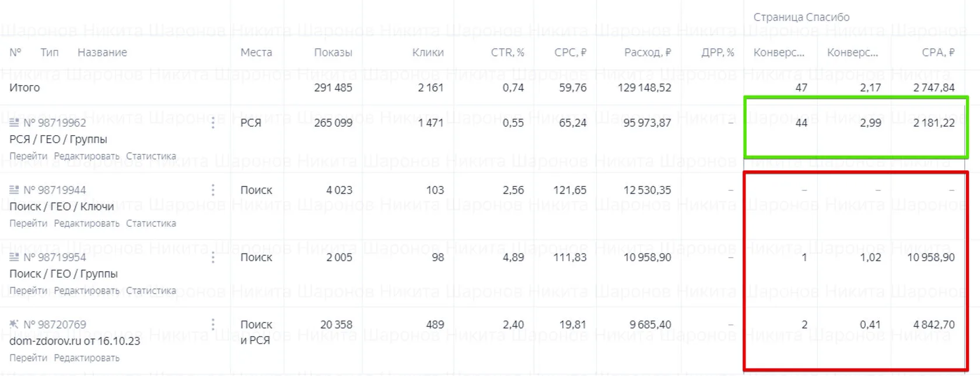This screenshot has height=376, width=980.
Task: Click Редактировать under dom-zdorov.ru campaign
Action: point(86,358)
